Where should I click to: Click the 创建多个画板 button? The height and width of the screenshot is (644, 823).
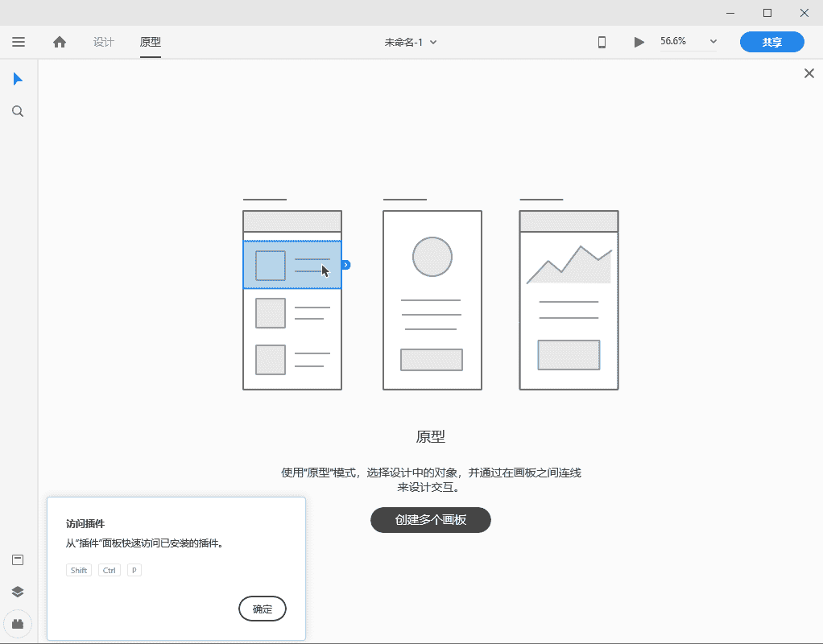[430, 520]
